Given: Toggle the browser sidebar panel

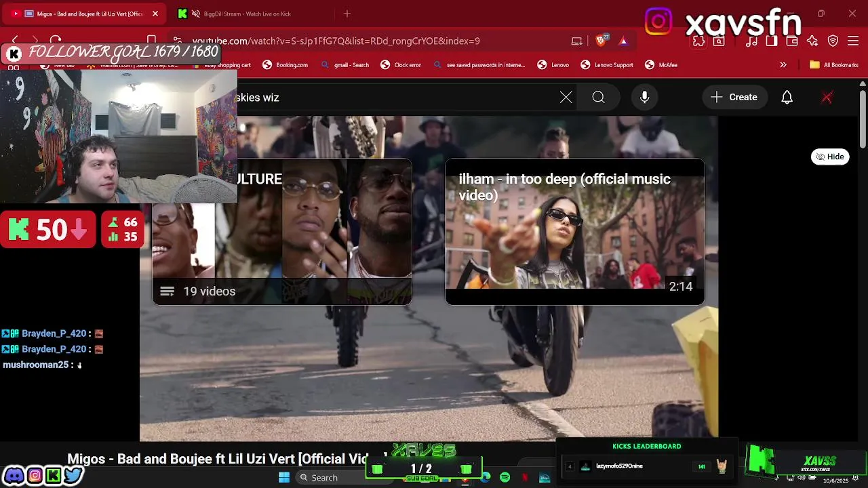Looking at the screenshot, I should 772,41.
